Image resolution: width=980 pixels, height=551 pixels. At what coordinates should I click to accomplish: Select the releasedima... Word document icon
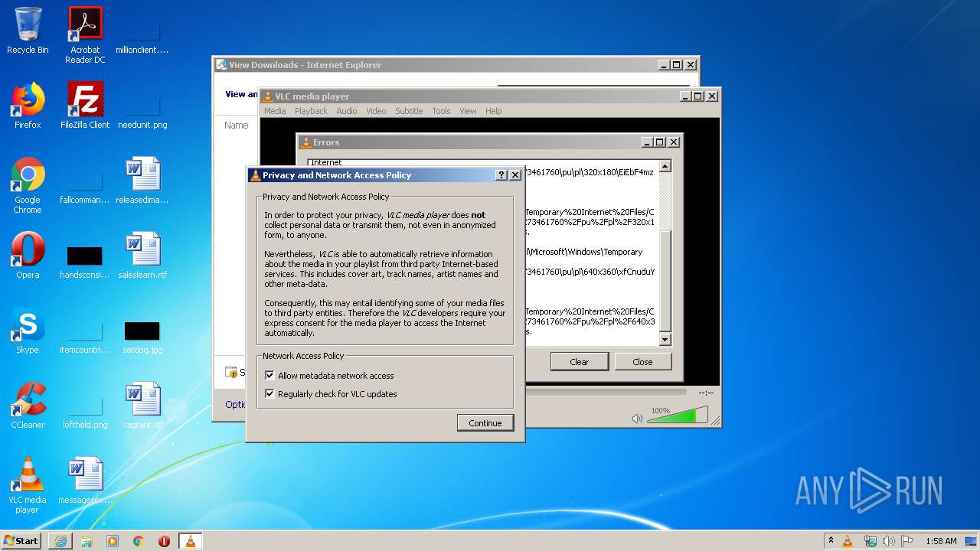142,181
